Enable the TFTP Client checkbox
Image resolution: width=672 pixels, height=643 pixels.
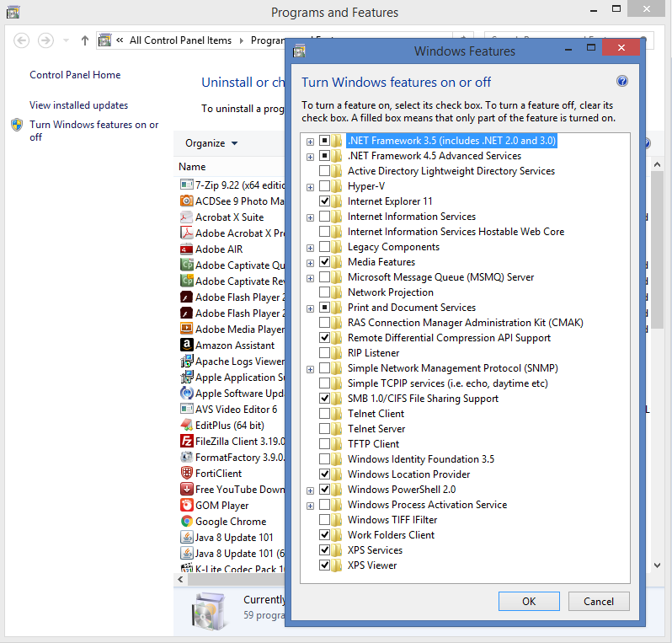click(x=324, y=443)
